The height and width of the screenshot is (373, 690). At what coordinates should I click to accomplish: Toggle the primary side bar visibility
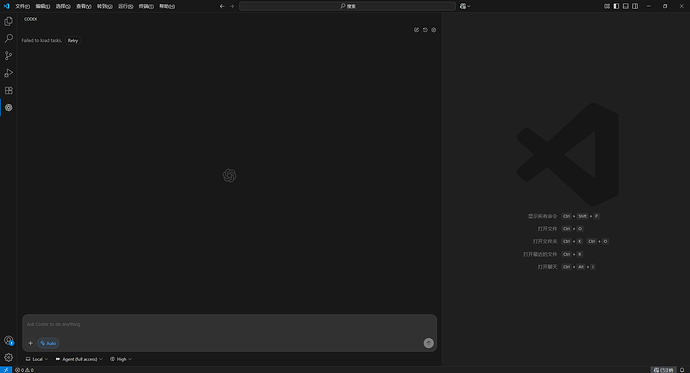pyautogui.click(x=616, y=6)
